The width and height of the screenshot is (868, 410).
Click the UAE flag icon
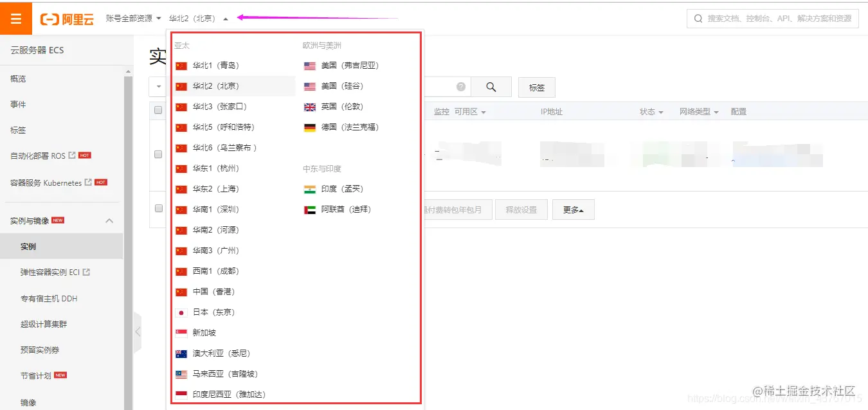tap(310, 209)
